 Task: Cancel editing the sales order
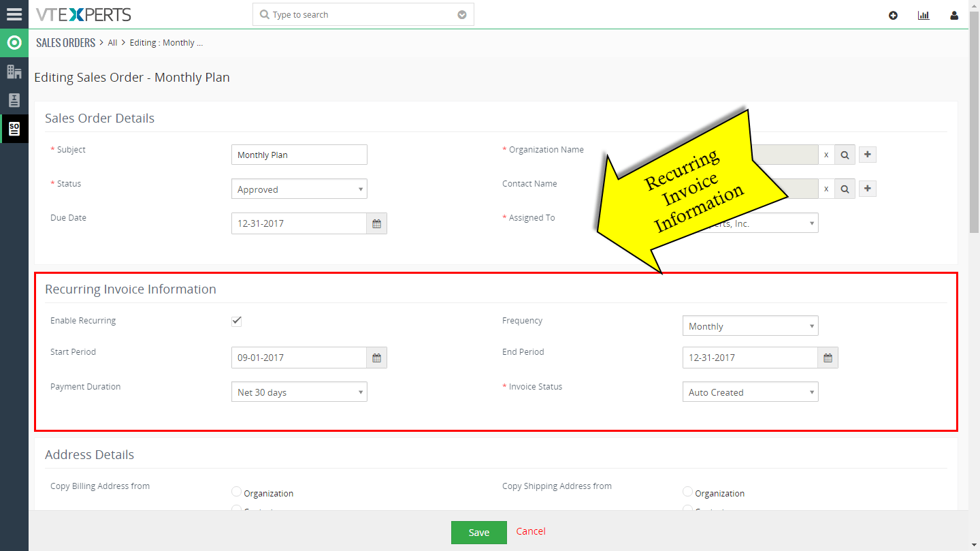click(x=531, y=531)
